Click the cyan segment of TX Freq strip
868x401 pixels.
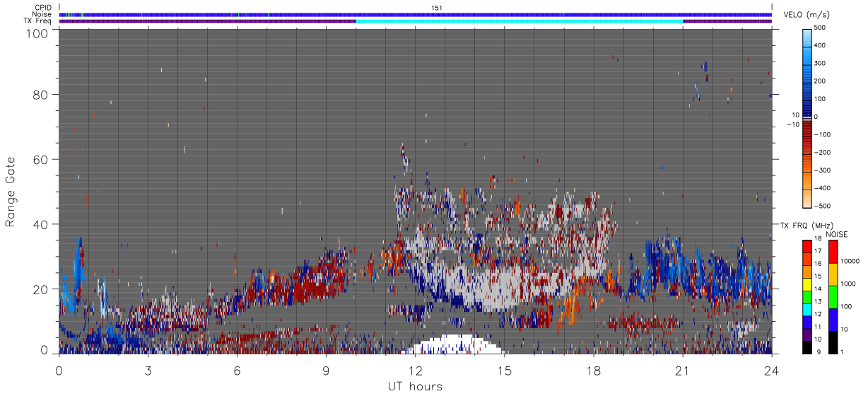tap(520, 21)
